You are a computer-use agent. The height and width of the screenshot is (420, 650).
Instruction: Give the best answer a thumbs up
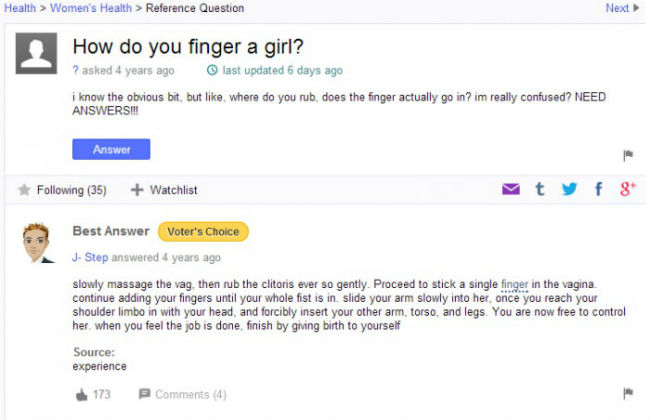pyautogui.click(x=81, y=395)
